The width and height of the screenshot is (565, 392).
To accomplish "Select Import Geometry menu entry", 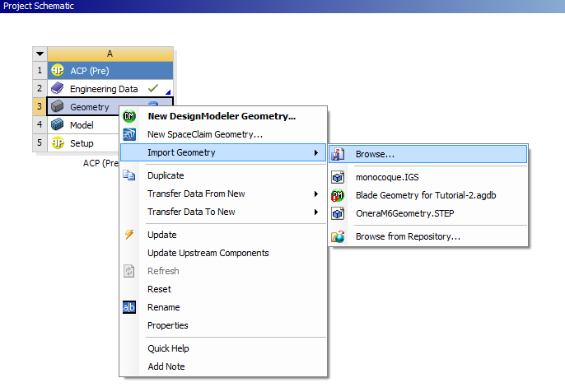I will (223, 152).
